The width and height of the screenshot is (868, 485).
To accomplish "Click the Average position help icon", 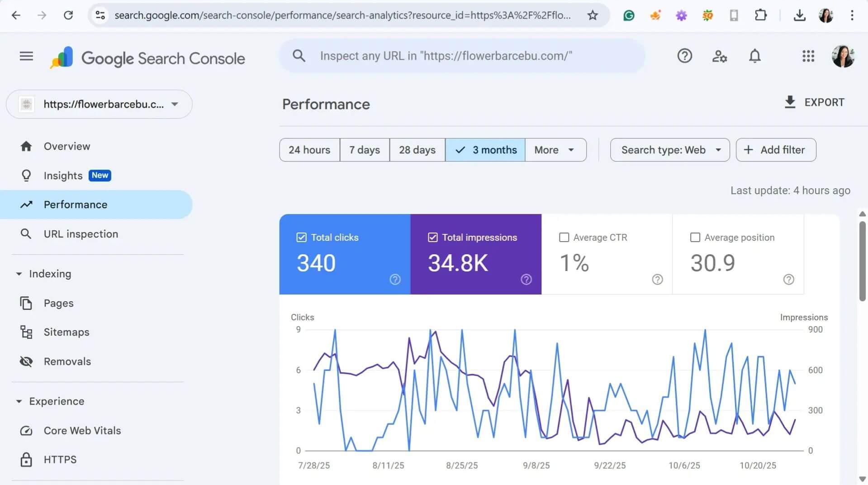I will point(788,280).
